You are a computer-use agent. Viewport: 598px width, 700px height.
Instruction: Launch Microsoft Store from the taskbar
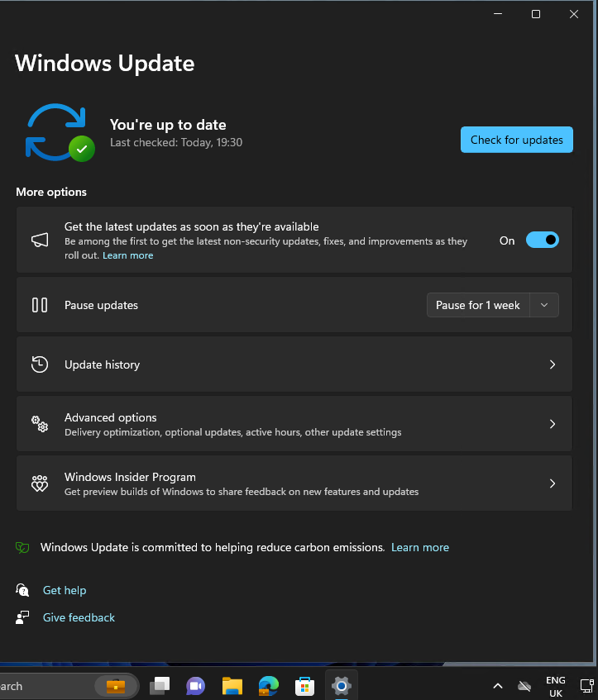(304, 686)
